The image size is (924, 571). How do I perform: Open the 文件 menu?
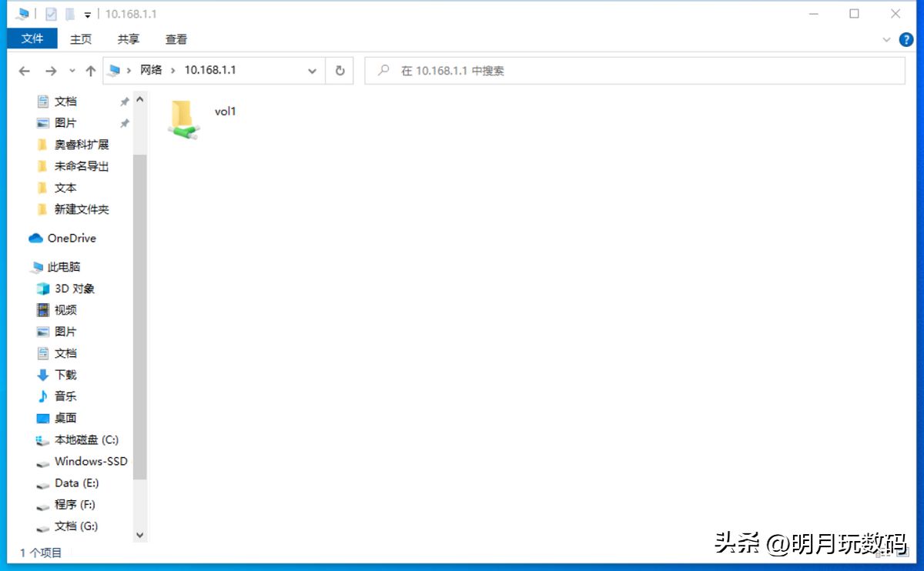[32, 38]
